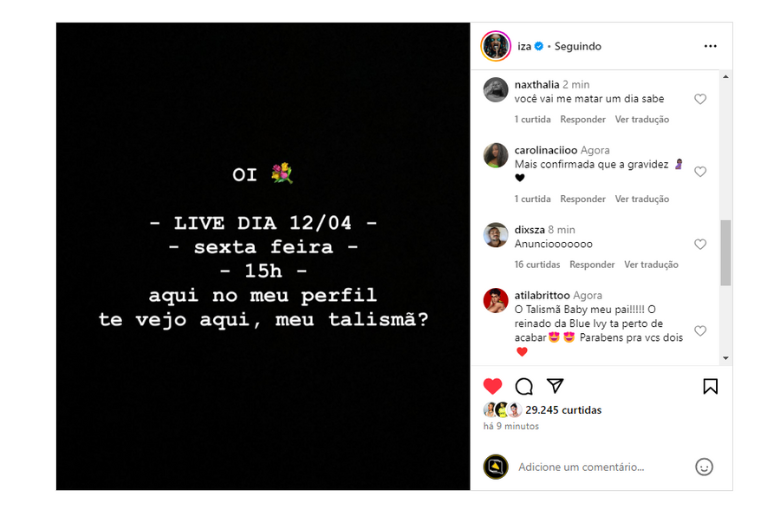Click the comments scrollbar down arrow

(726, 358)
